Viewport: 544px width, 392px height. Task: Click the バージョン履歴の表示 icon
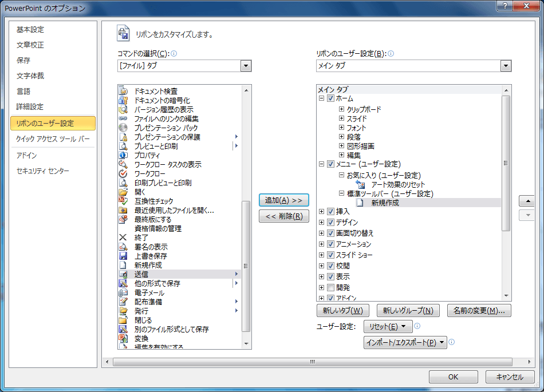(123, 109)
